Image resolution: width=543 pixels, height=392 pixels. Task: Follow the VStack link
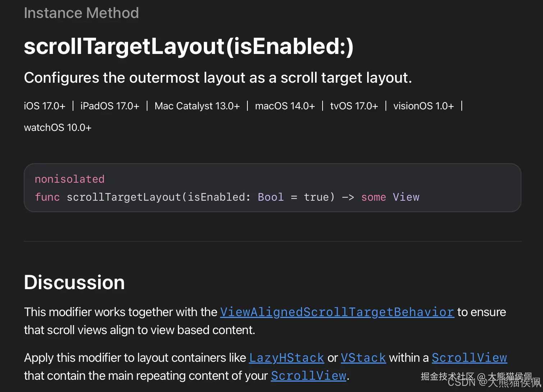click(363, 358)
